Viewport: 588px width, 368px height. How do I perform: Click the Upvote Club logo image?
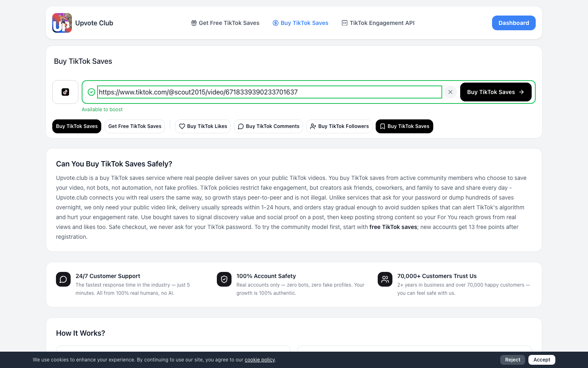[x=62, y=23]
